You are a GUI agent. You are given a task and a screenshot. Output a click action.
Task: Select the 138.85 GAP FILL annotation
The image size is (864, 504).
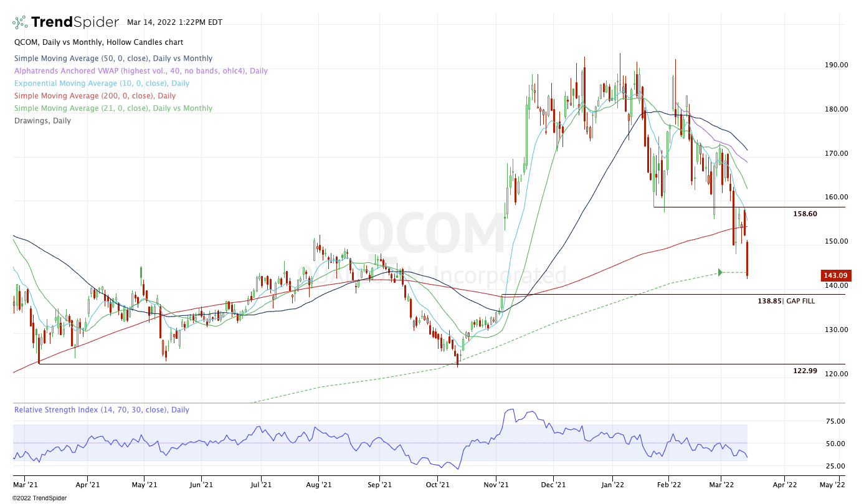point(786,301)
